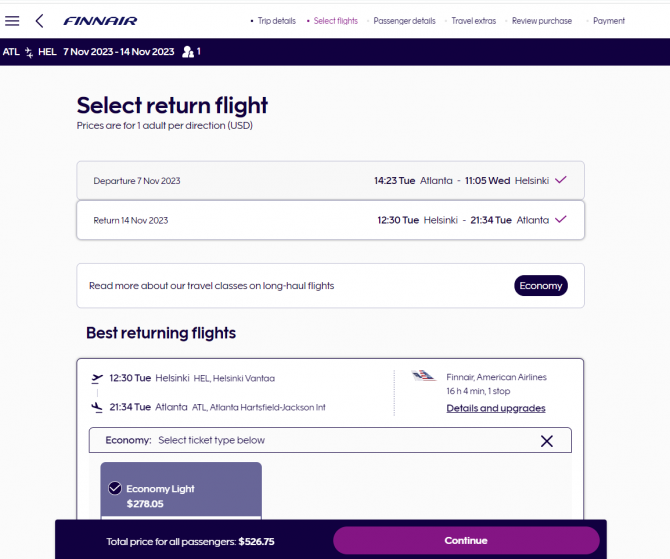Click the American Airlines tail logo
670x559 pixels.
pyautogui.click(x=423, y=376)
